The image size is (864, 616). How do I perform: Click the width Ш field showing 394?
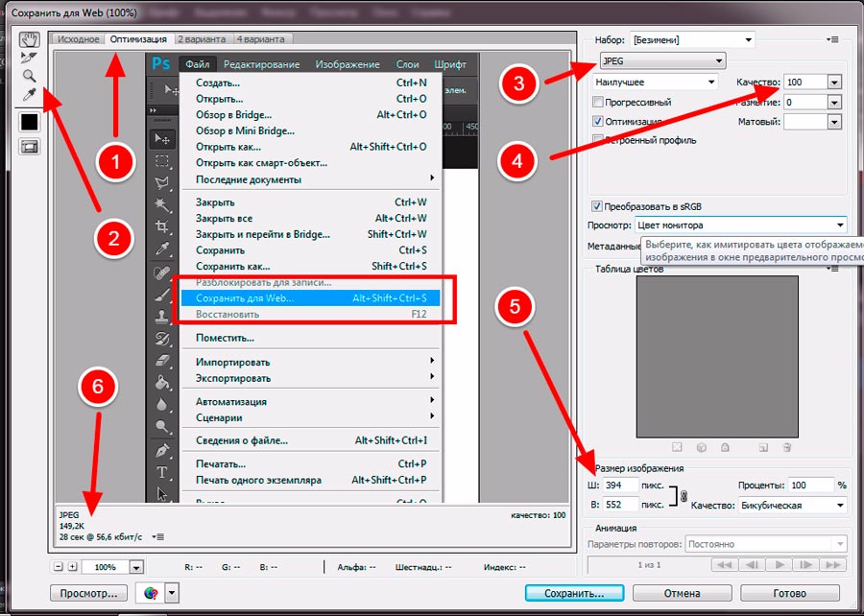tap(620, 486)
